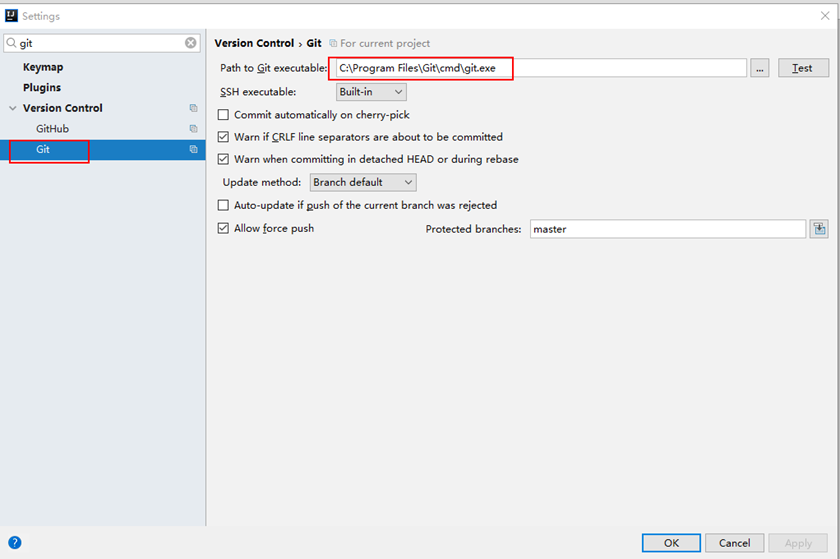Click the Git breadcrumb heading
The image size is (840, 559).
point(314,43)
